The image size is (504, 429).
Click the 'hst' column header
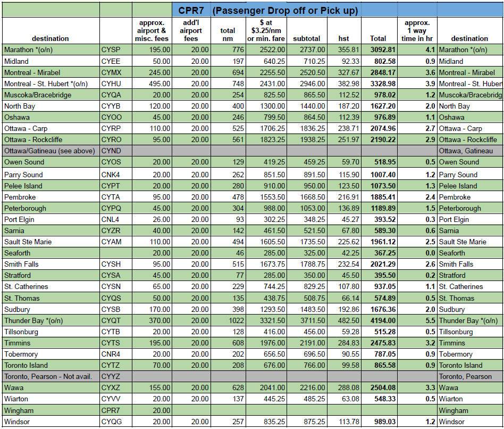click(343, 38)
